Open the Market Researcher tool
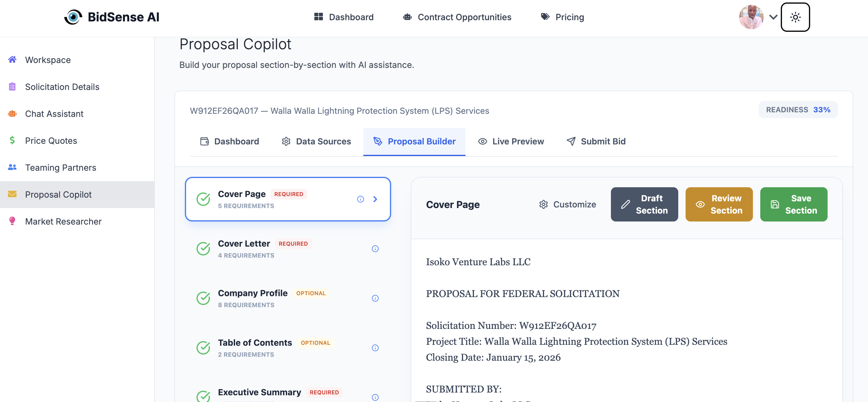 pyautogui.click(x=63, y=221)
